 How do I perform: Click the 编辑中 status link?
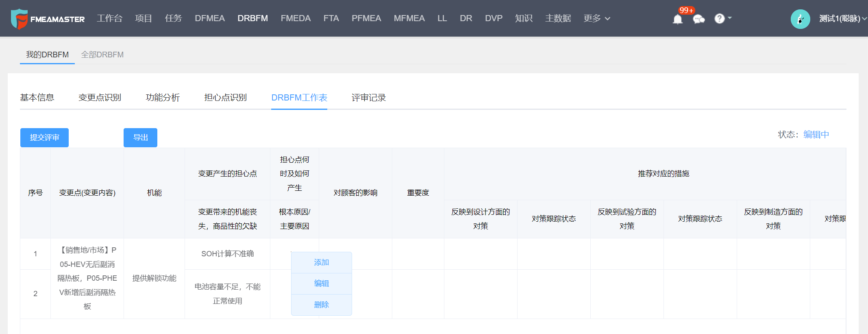point(816,135)
